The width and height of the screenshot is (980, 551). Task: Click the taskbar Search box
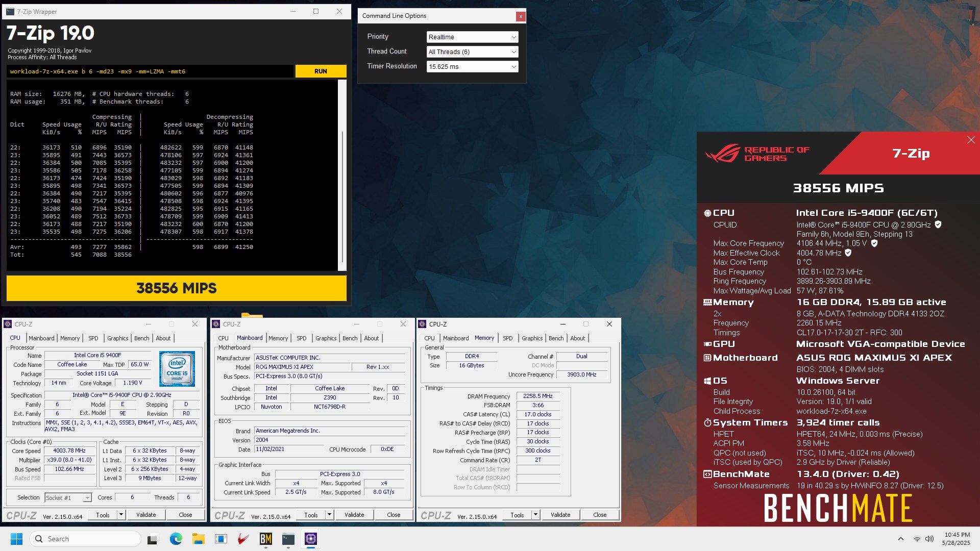tap(85, 539)
